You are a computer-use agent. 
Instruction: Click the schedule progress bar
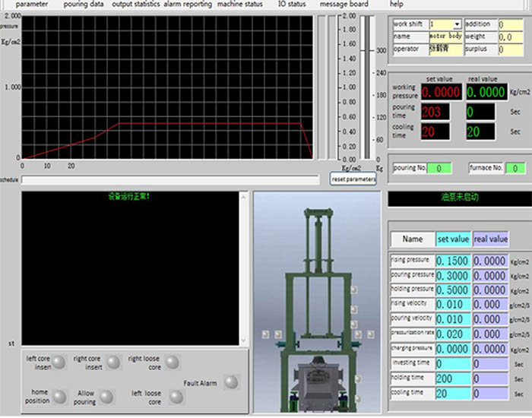(170, 179)
